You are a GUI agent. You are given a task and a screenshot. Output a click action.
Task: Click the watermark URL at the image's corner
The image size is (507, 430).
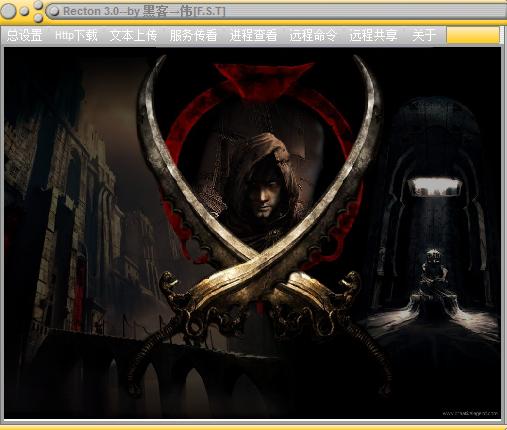click(470, 413)
